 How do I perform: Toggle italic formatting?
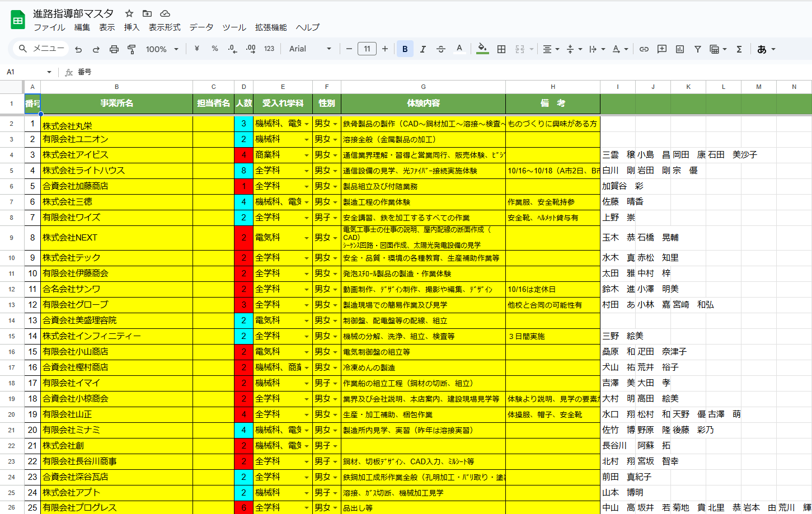pyautogui.click(x=423, y=49)
